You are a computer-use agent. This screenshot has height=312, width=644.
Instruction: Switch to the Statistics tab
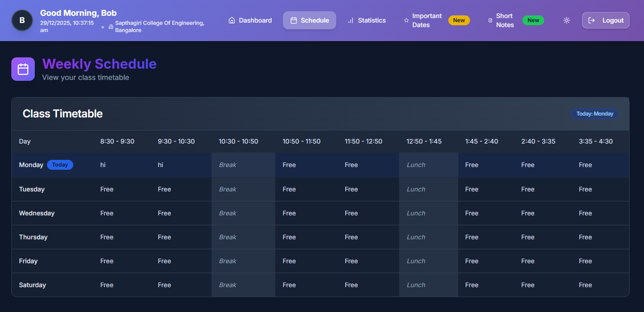367,20
